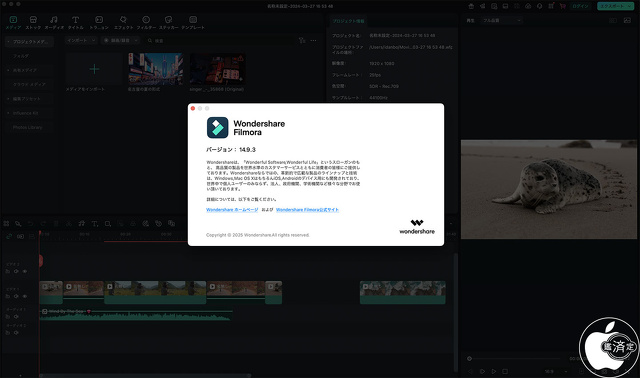This screenshot has width=640, height=378.
Task: Toggle the preview snapshot/image icon
Action: coord(627,20)
